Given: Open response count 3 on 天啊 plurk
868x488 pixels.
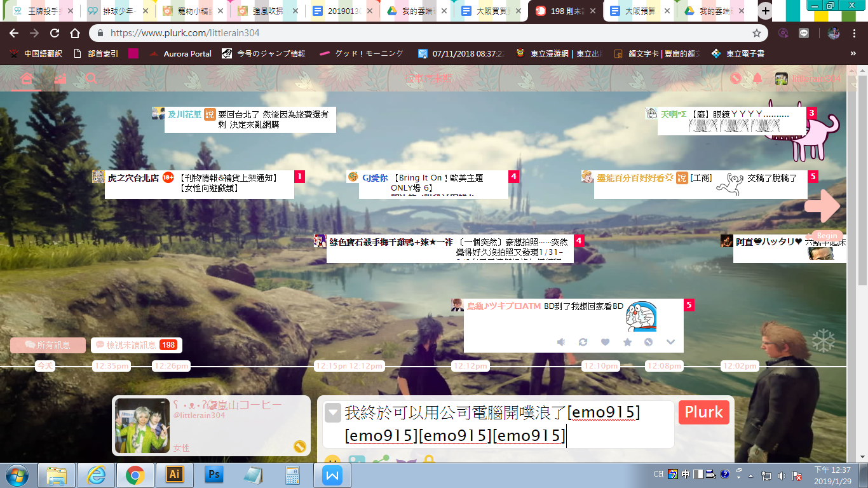Looking at the screenshot, I should (x=811, y=112).
